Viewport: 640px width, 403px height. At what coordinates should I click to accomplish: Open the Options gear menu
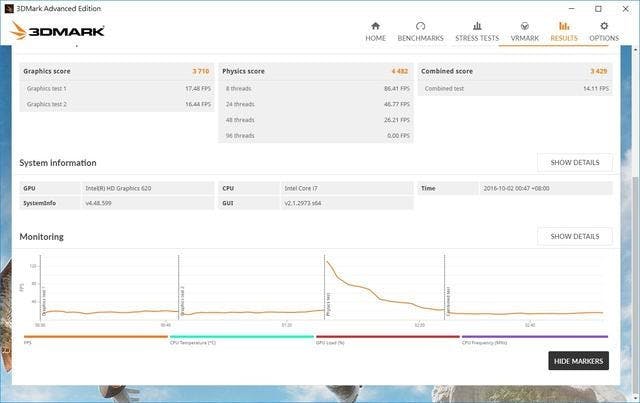pyautogui.click(x=603, y=31)
